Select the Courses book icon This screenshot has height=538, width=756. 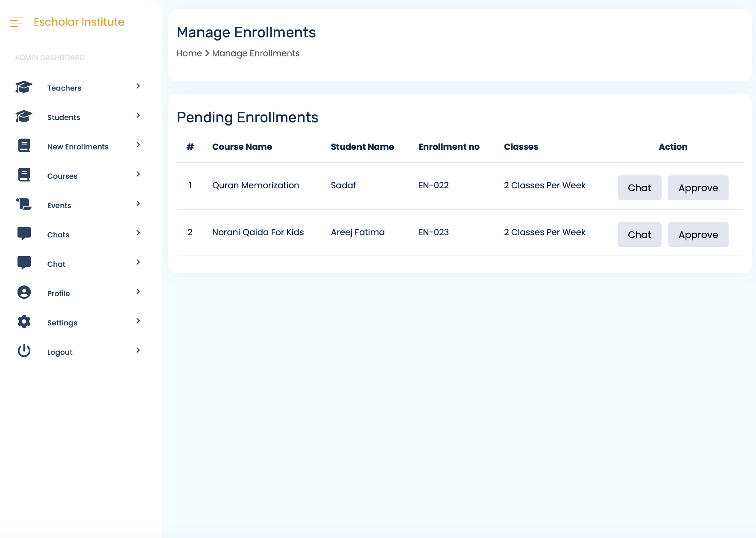23,175
